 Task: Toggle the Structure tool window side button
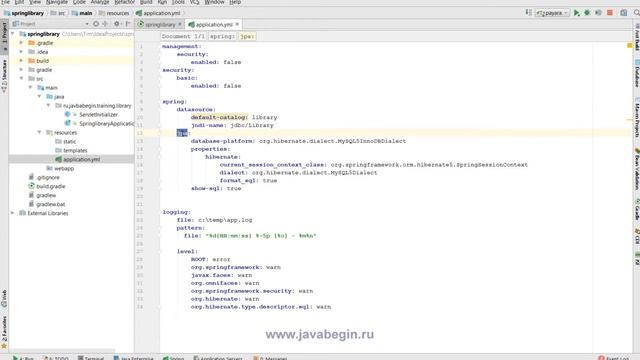pos(4,76)
